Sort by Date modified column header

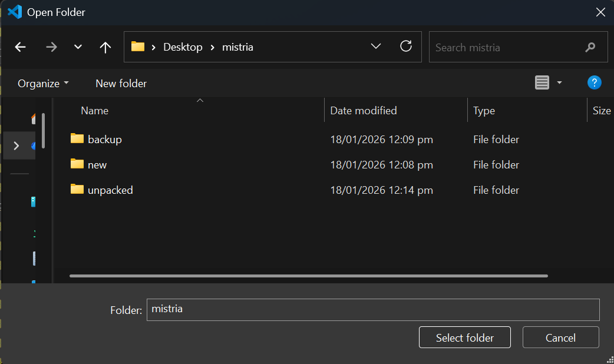pyautogui.click(x=363, y=110)
